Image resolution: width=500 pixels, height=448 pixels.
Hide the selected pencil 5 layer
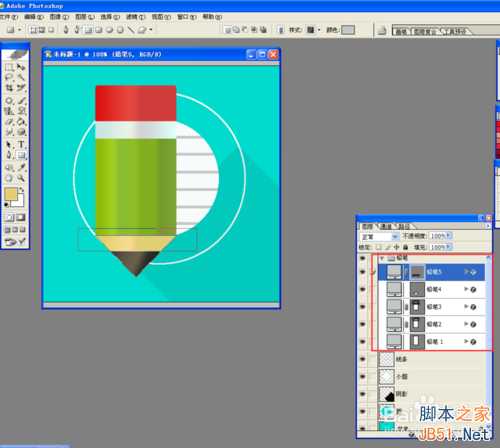tap(363, 272)
